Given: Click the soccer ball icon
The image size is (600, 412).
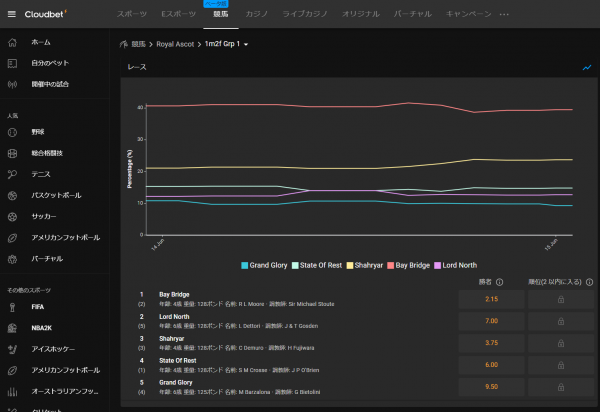Looking at the screenshot, I should (x=12, y=217).
